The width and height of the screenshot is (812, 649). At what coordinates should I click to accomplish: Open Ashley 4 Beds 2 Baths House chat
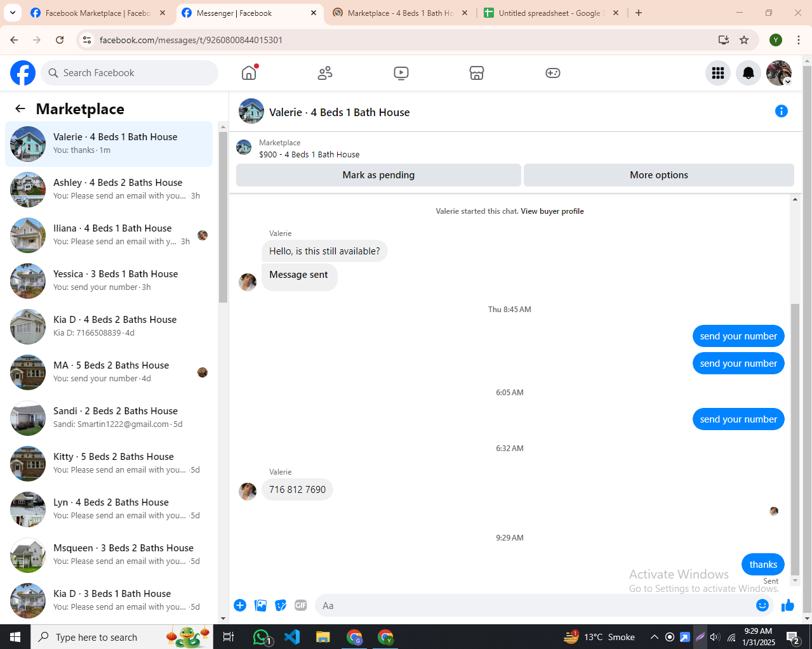point(109,190)
